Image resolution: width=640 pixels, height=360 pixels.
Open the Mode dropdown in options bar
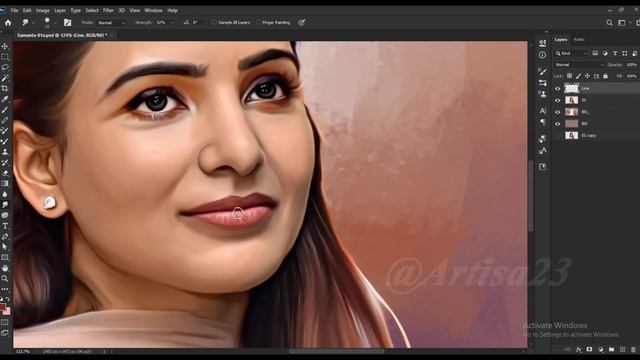point(111,22)
